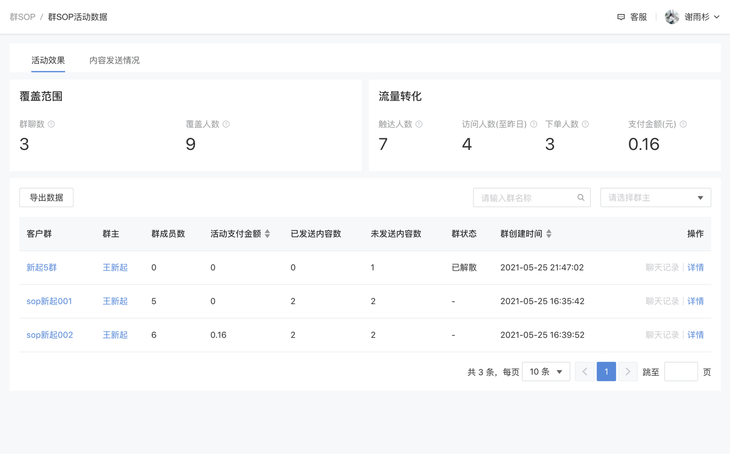Open the 请选择群主 dropdown
The height and width of the screenshot is (454, 730).
tap(656, 197)
